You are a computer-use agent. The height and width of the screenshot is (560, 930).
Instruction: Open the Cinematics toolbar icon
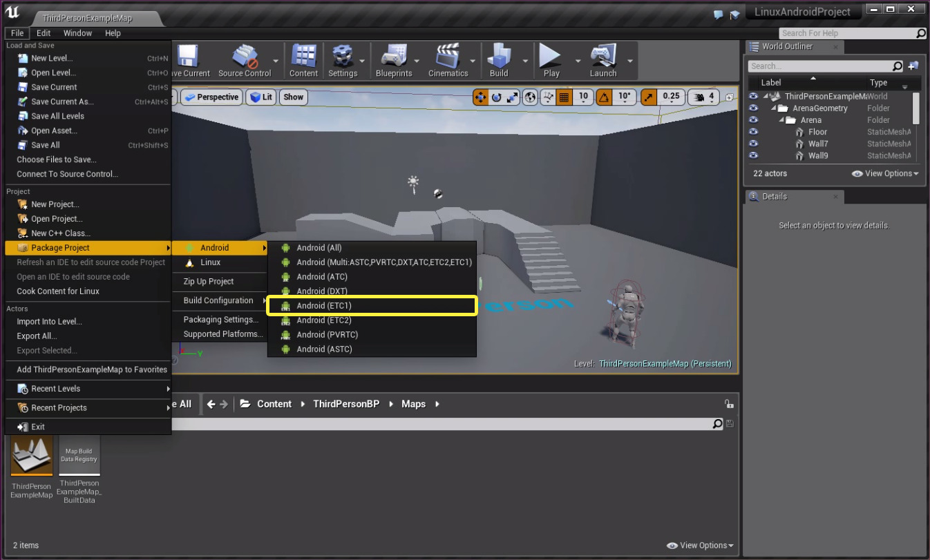(x=448, y=59)
